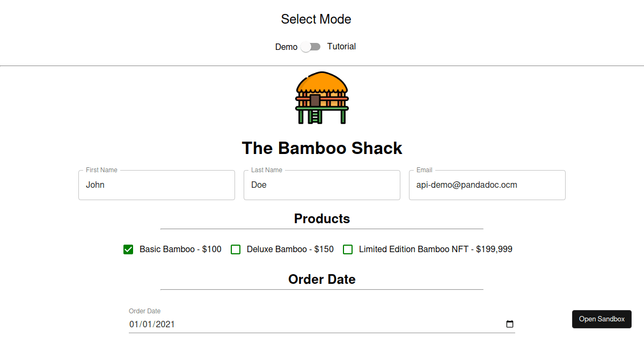Viewport: 644px width, 338px height.
Task: Click the First Name input field
Action: 157,185
